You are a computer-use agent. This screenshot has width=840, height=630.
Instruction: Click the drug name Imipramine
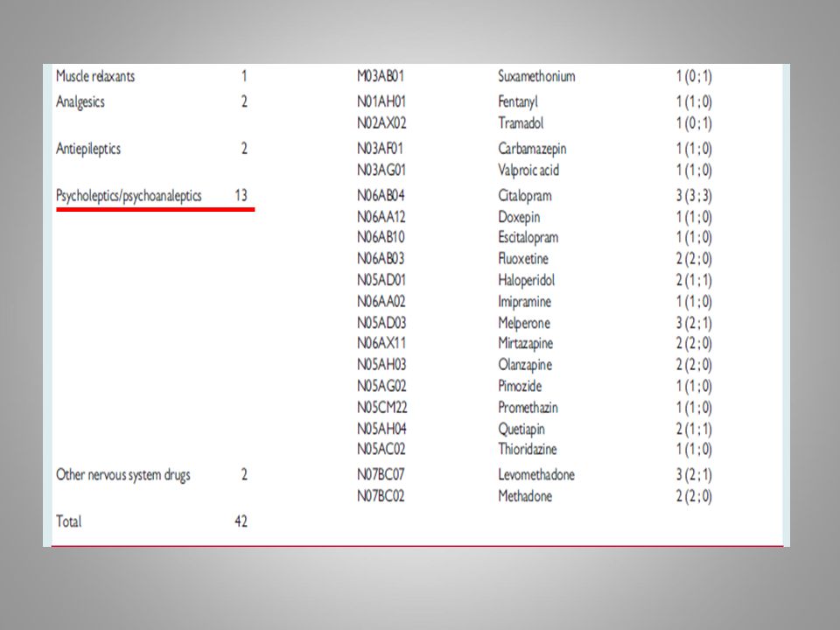(524, 302)
